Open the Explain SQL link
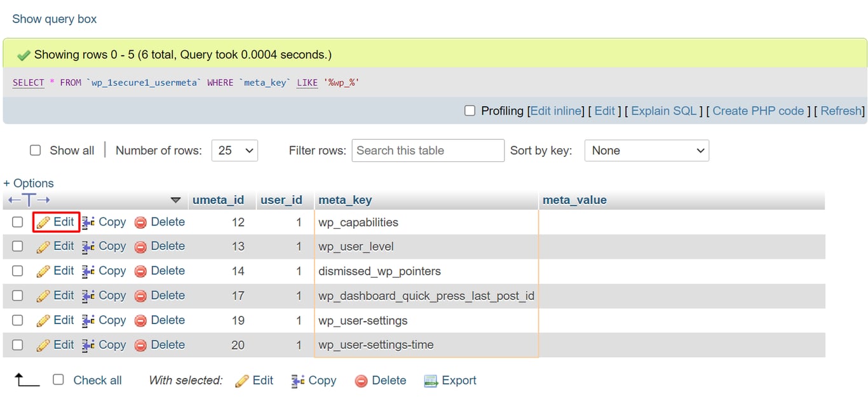 click(x=663, y=111)
